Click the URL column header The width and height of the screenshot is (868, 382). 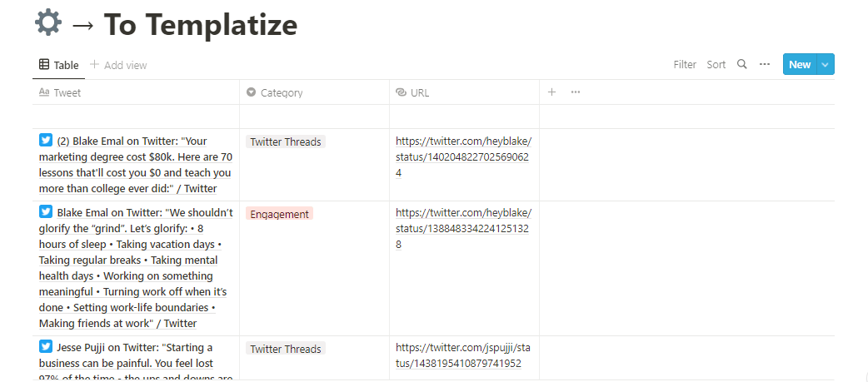[x=465, y=92]
